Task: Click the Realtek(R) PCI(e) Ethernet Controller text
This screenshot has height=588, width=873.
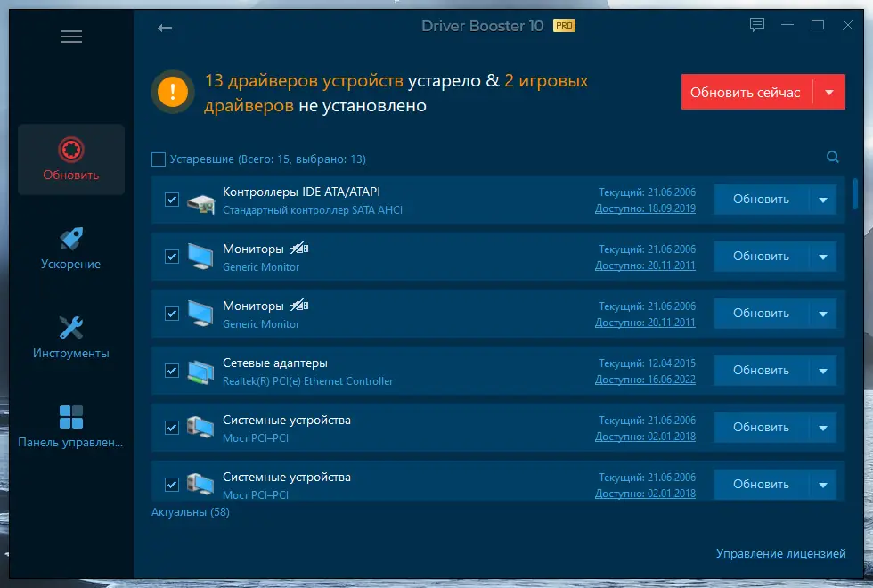Action: click(307, 381)
